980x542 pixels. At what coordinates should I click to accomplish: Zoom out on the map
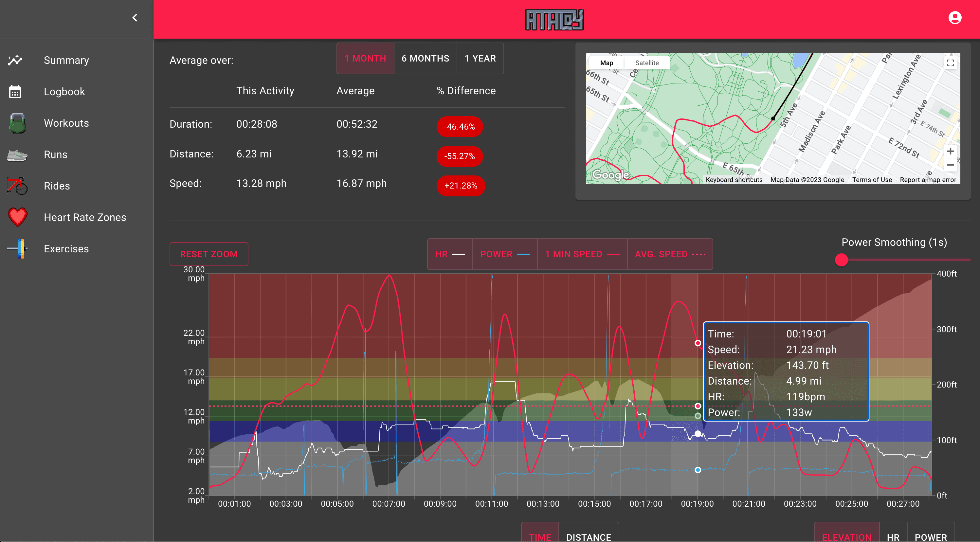[x=950, y=165]
